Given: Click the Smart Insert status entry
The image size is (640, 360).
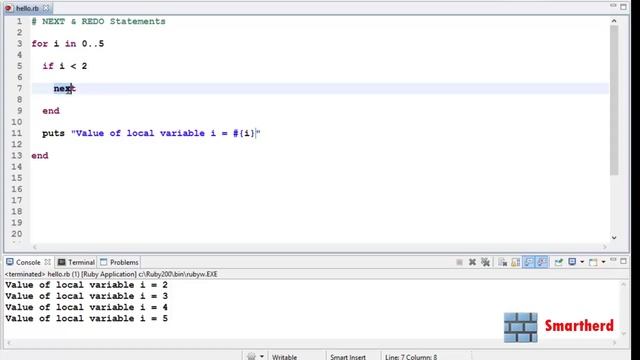Looking at the screenshot, I should click(348, 357).
